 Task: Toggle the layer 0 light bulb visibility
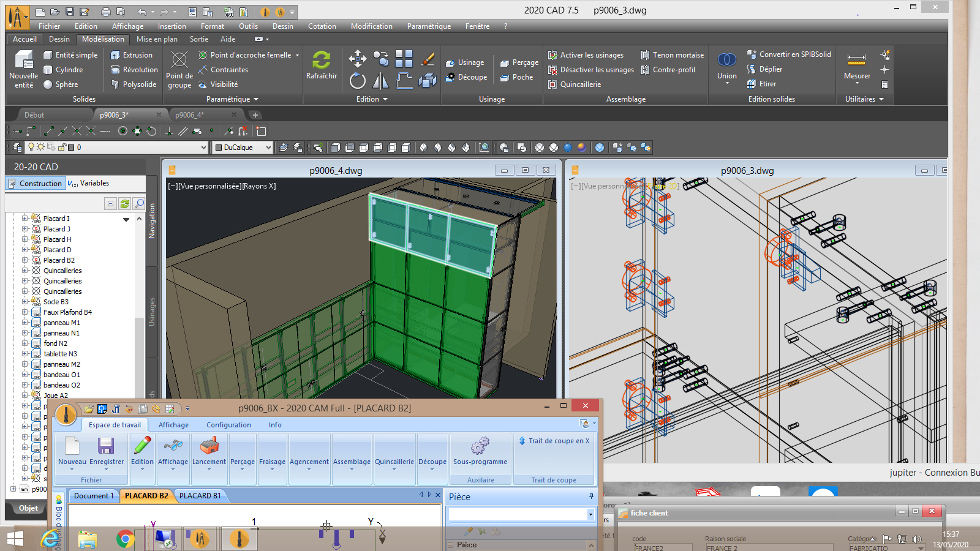31,147
